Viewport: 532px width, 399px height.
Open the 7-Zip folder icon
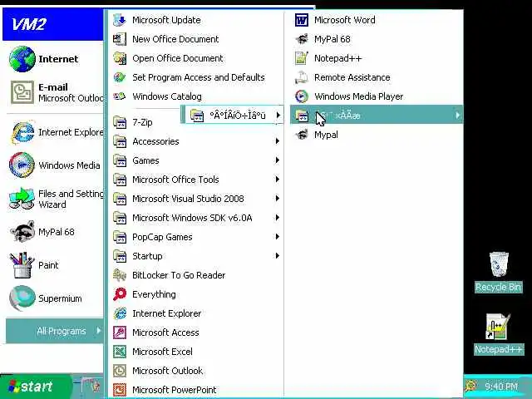pyautogui.click(x=120, y=122)
